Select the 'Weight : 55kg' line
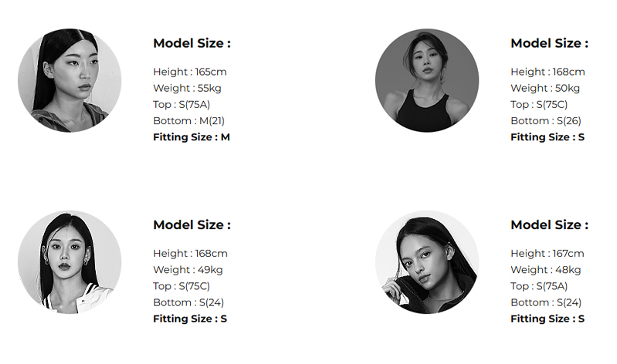Viewport: 617px width, 364px height. point(184,88)
